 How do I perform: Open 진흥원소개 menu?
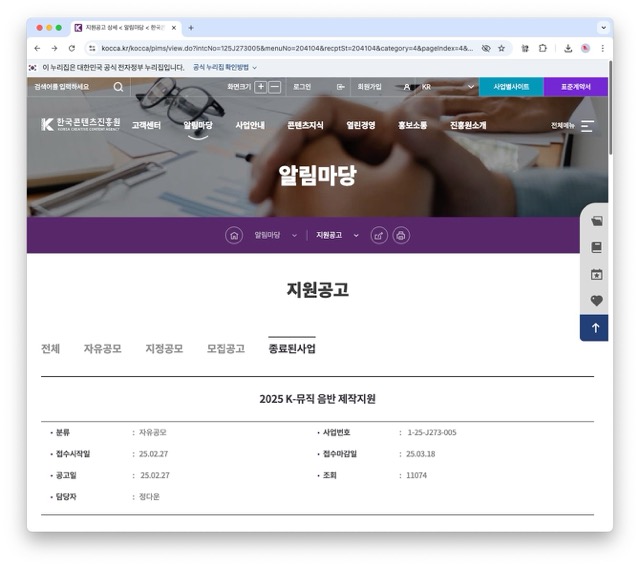[468, 125]
